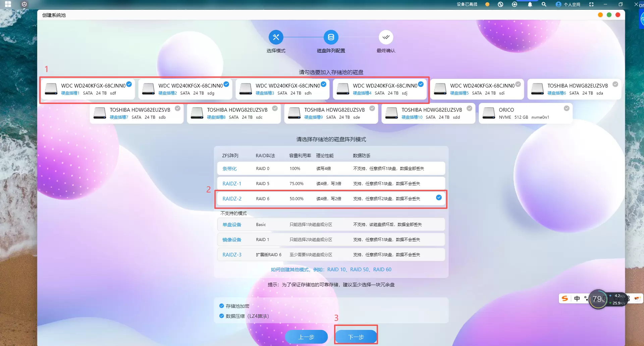This screenshot has width=644, height=346.
Task: Toggle 存储池加密 checkbox
Action: point(221,306)
